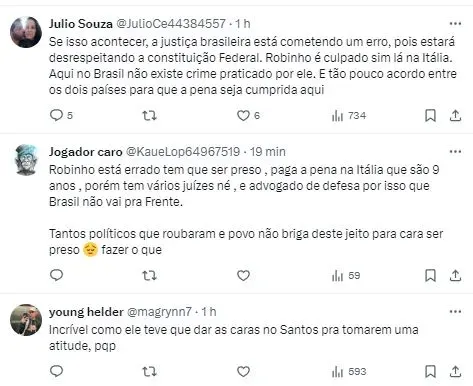The height and width of the screenshot is (386, 473).
Task: Bookmark Julio Souza's tweet
Action: [x=430, y=116]
